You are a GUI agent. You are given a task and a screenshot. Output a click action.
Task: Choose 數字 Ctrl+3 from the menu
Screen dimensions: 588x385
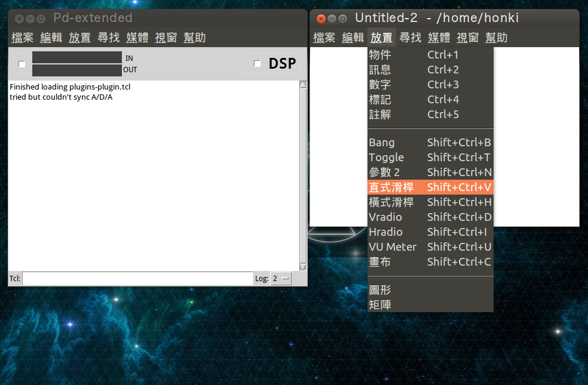[x=430, y=85]
